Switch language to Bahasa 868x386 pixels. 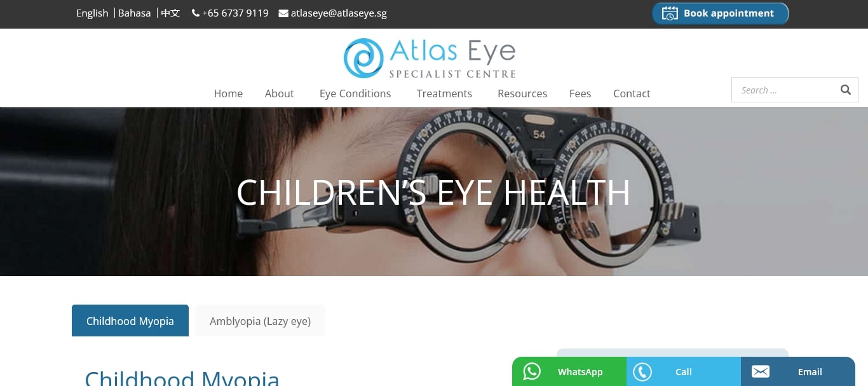[x=135, y=13]
